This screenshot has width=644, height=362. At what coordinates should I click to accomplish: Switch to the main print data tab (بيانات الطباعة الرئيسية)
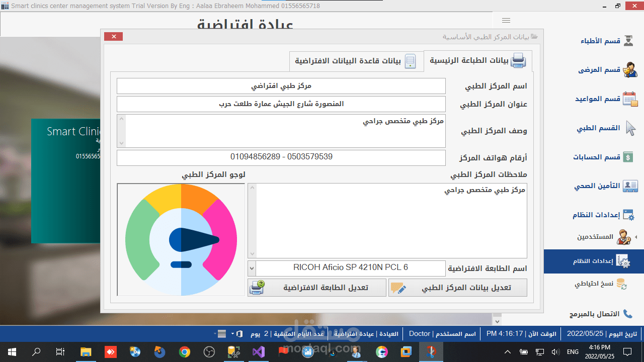click(x=477, y=61)
